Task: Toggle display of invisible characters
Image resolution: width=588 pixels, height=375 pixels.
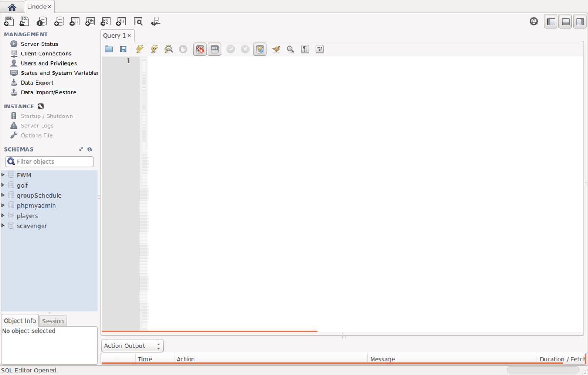Action: [x=305, y=49]
